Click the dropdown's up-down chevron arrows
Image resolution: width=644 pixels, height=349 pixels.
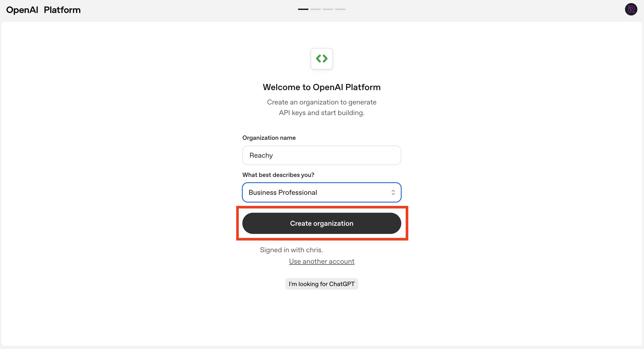pos(393,192)
